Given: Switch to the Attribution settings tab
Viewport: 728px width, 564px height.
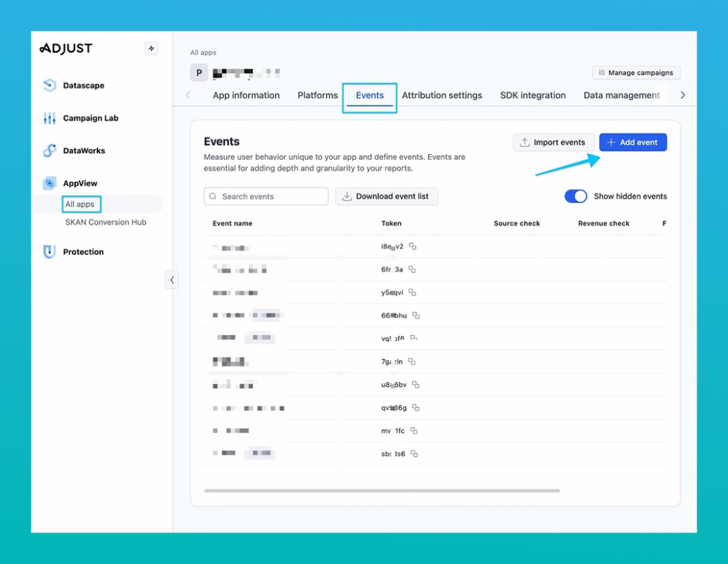Looking at the screenshot, I should 442,94.
